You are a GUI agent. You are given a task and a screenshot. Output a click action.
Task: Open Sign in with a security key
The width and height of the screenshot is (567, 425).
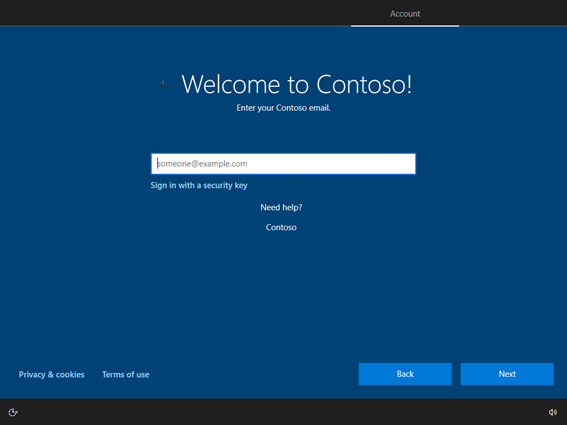point(199,186)
